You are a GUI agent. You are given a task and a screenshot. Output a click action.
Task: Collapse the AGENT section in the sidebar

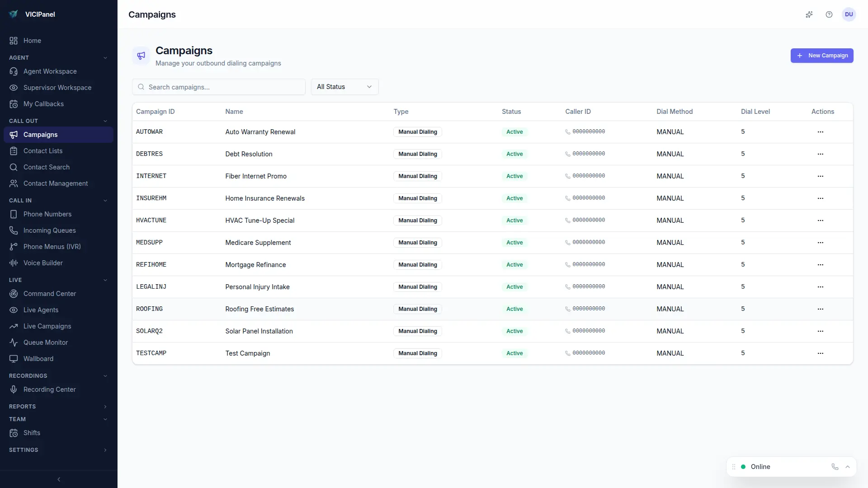point(105,57)
